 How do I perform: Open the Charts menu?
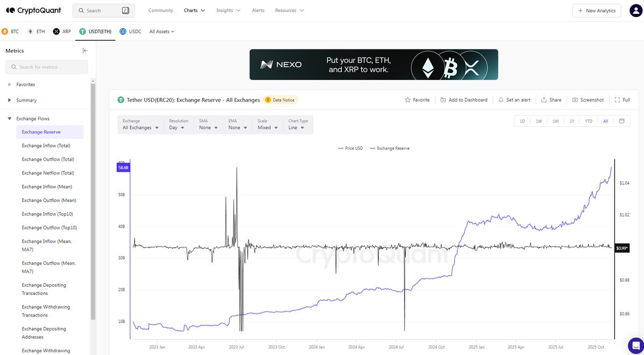tap(194, 10)
